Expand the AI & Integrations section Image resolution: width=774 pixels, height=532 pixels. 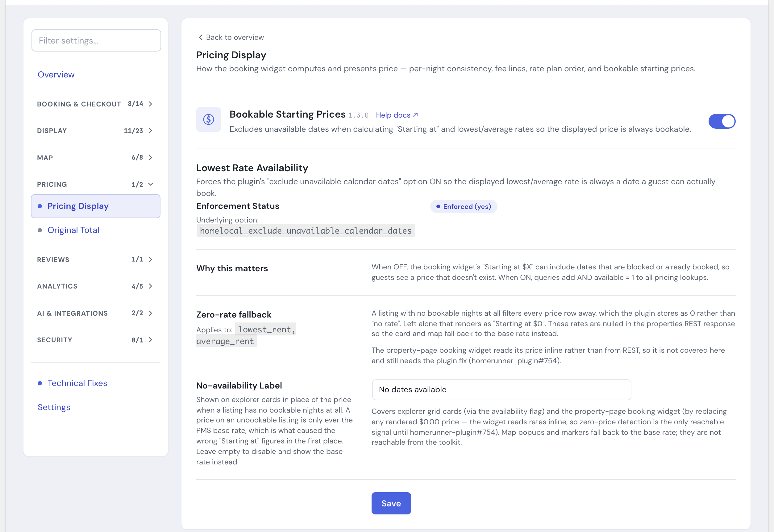95,313
